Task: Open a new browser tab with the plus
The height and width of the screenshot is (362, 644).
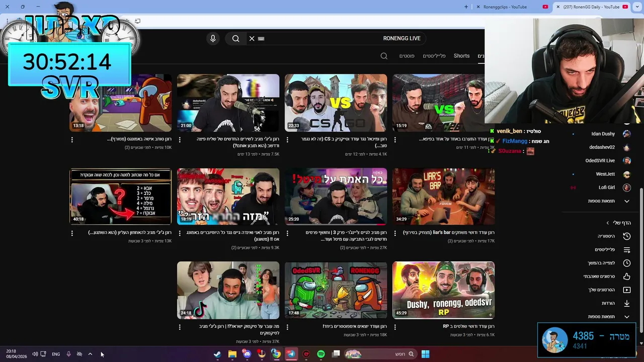Action: click(466, 7)
